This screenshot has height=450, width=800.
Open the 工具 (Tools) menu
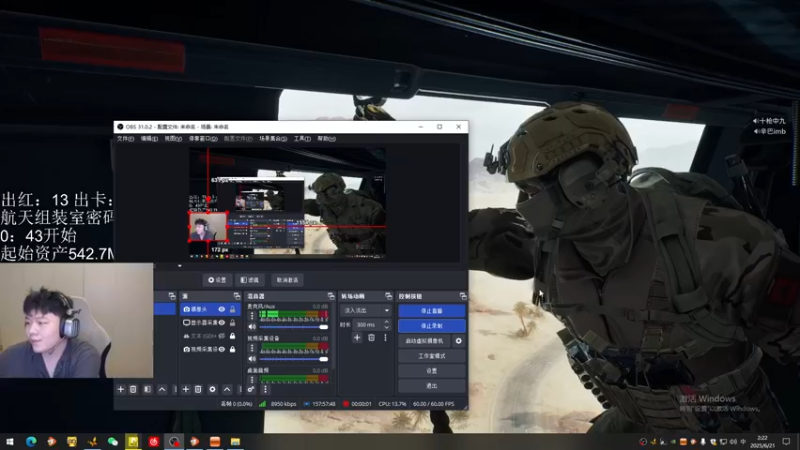click(x=302, y=139)
